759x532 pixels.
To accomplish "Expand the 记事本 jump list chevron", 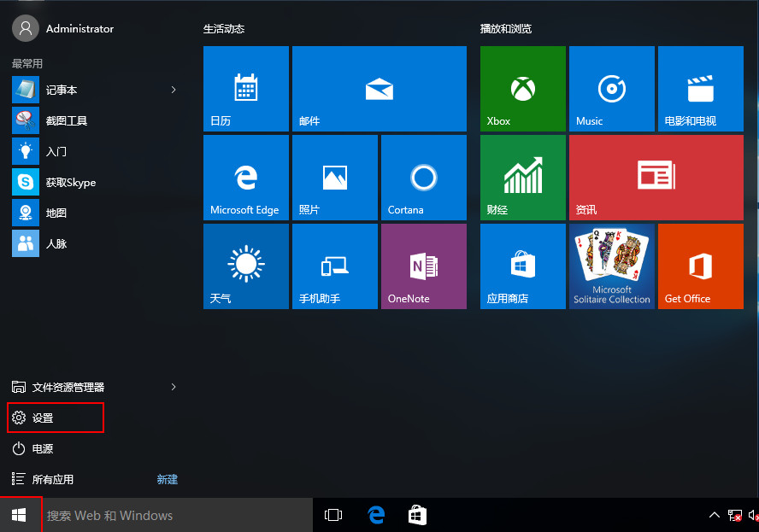I will coord(174,90).
